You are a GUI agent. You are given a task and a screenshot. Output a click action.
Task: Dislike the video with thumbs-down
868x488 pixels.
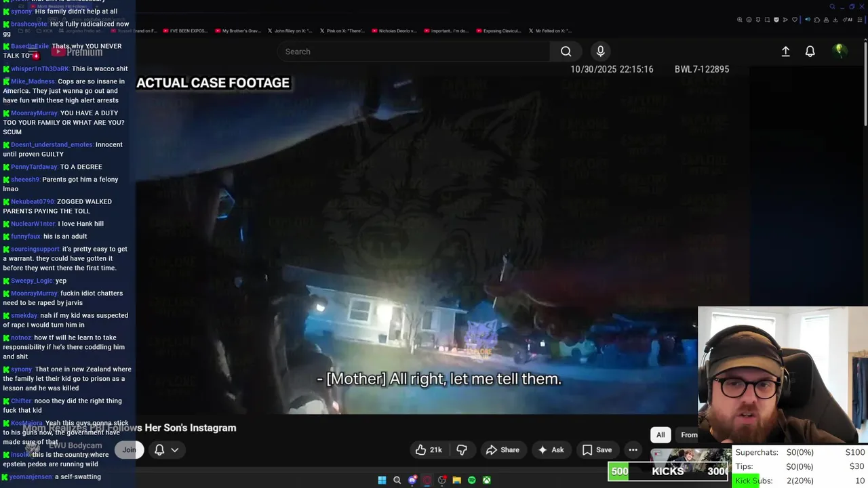click(462, 450)
